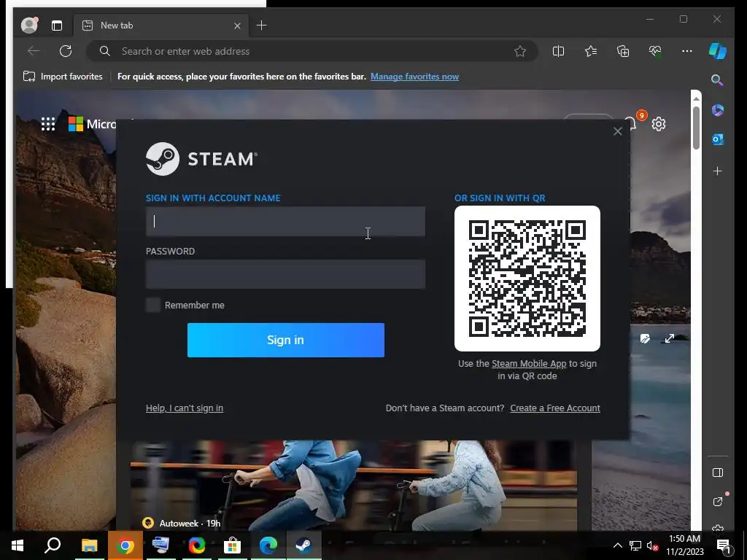Open Help, I can't sign in link
747x560 pixels.
[x=185, y=408]
